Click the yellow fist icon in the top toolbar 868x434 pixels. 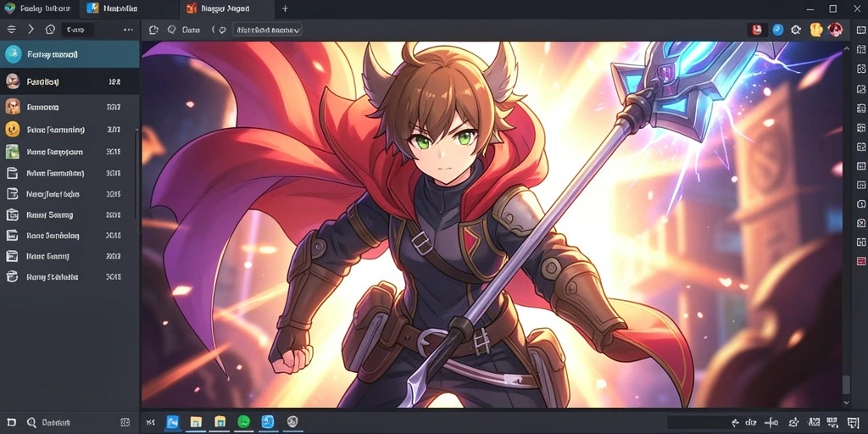[815, 30]
